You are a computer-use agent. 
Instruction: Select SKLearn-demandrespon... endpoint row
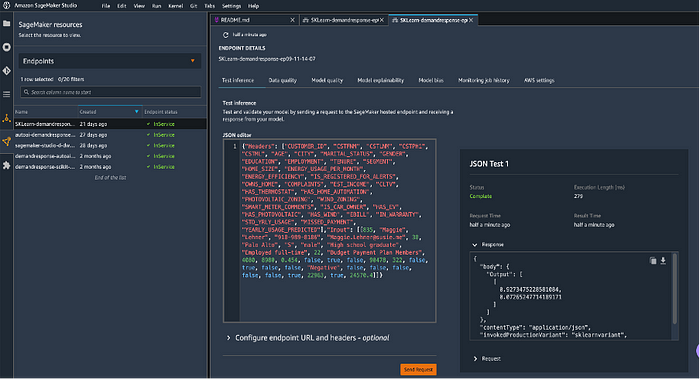[110, 124]
